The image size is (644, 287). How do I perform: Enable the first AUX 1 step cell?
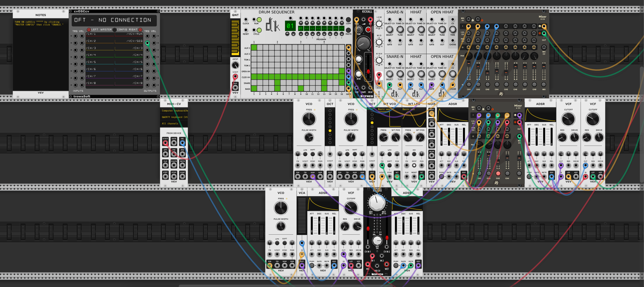(x=254, y=48)
